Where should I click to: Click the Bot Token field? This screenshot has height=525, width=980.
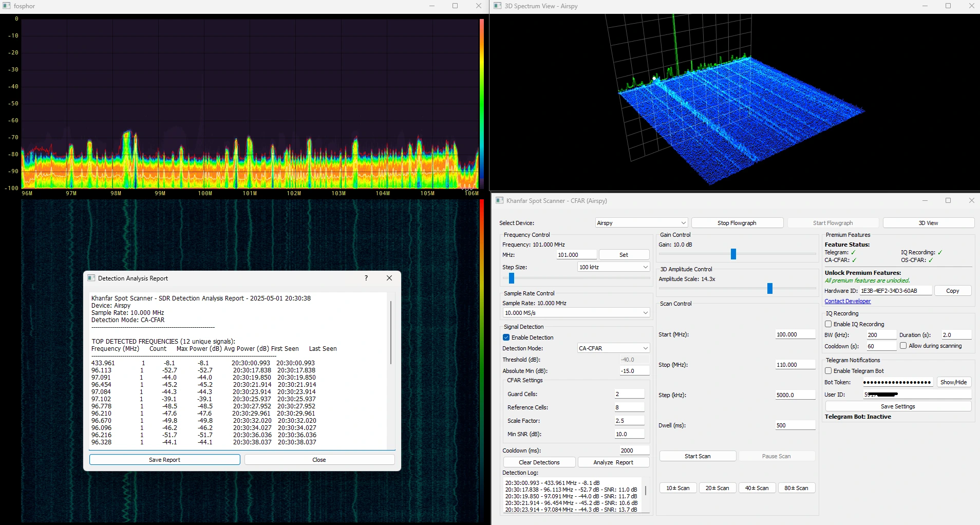[x=897, y=382]
